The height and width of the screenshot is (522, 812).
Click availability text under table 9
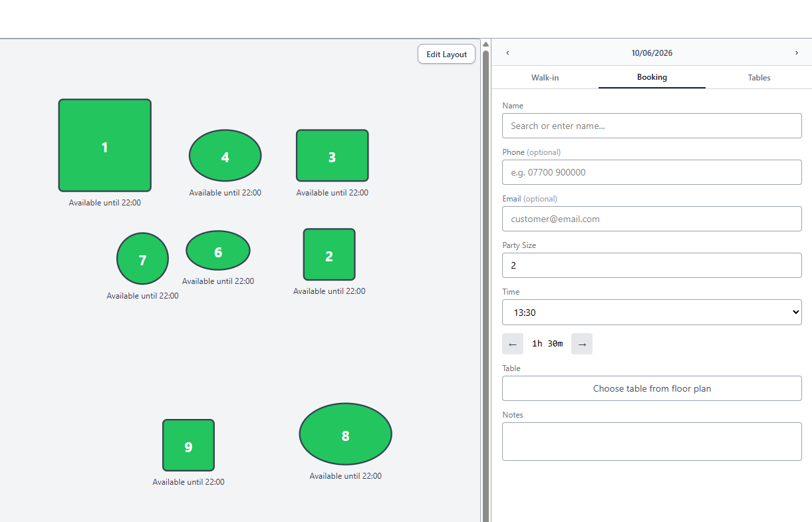coord(189,482)
